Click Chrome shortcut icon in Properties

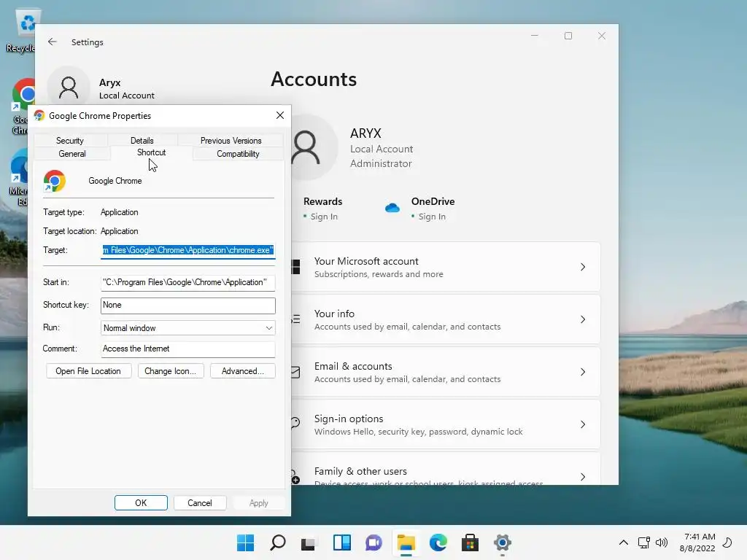[x=54, y=181]
